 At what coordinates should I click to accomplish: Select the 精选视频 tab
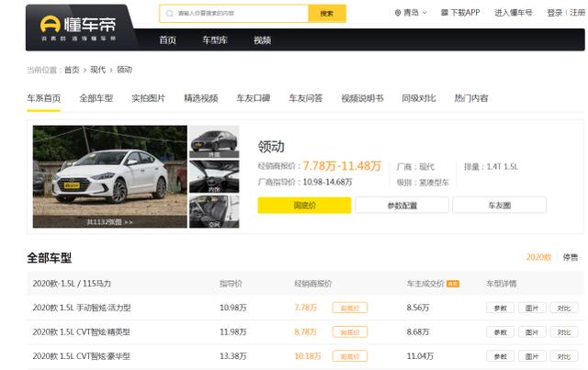point(201,98)
